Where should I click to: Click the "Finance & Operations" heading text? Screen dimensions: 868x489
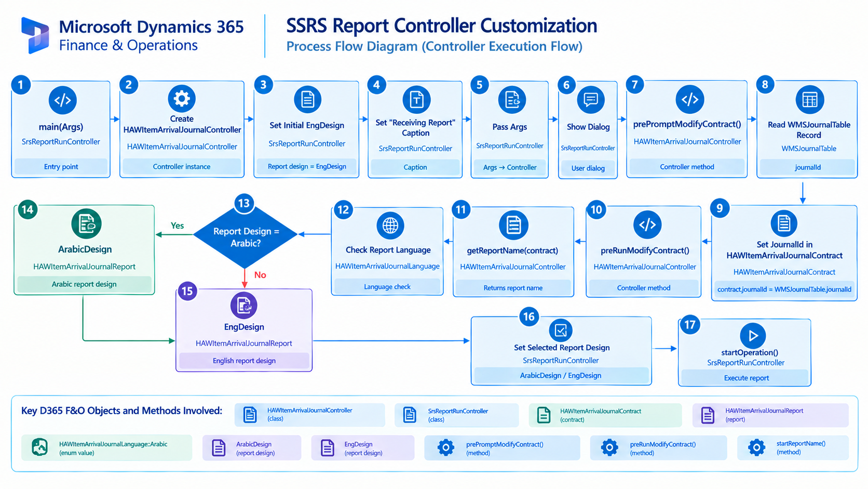(128, 45)
